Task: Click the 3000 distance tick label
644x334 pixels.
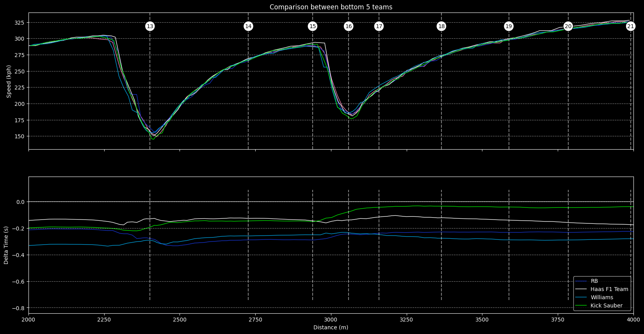Action: pyautogui.click(x=331, y=319)
